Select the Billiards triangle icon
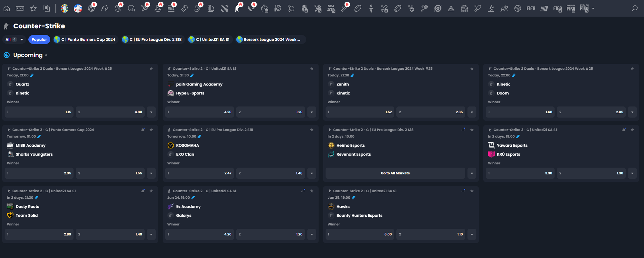Screen dimensions: 644x258 click(451, 8)
